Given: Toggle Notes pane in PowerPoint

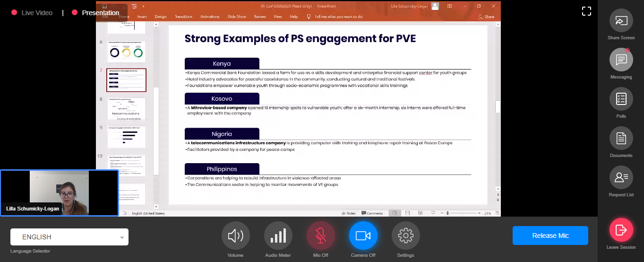Looking at the screenshot, I should tap(348, 213).
